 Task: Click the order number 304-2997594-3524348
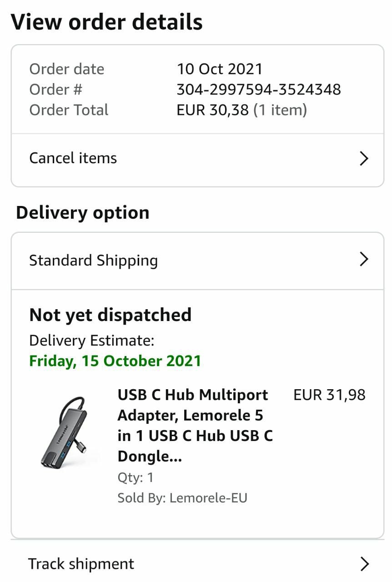point(258,90)
